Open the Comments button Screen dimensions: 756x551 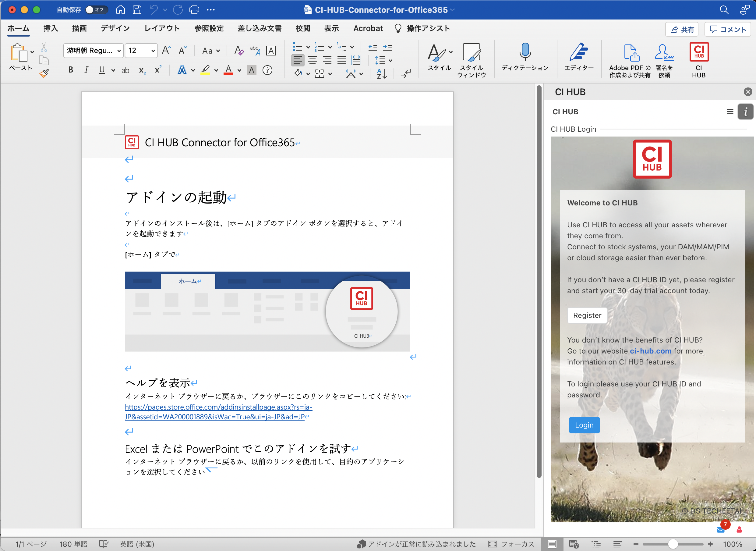[x=728, y=29]
